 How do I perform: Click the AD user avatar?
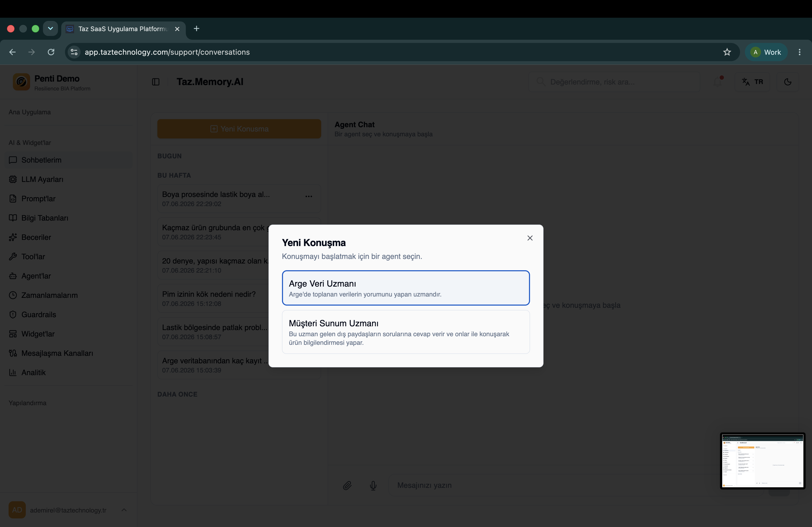pos(17,510)
